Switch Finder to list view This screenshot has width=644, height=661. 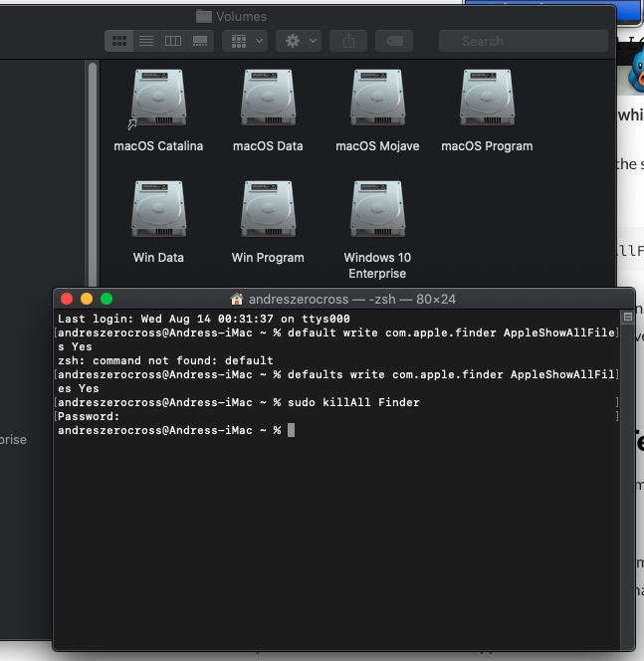coord(146,41)
